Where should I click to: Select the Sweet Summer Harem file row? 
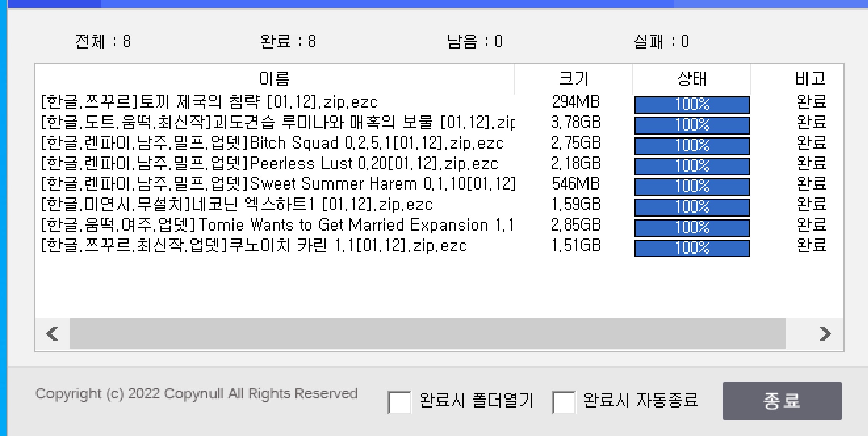pyautogui.click(x=277, y=184)
